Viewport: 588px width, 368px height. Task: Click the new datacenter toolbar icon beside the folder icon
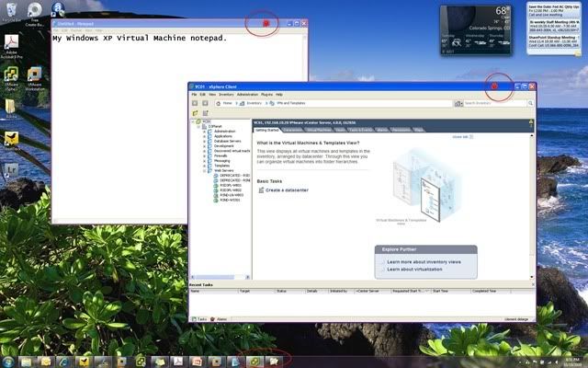(205, 113)
